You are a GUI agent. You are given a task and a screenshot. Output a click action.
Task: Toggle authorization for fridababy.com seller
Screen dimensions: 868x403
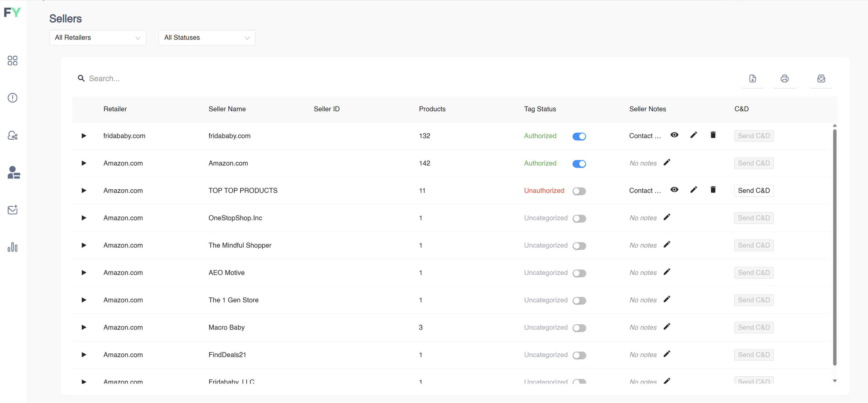[579, 136]
